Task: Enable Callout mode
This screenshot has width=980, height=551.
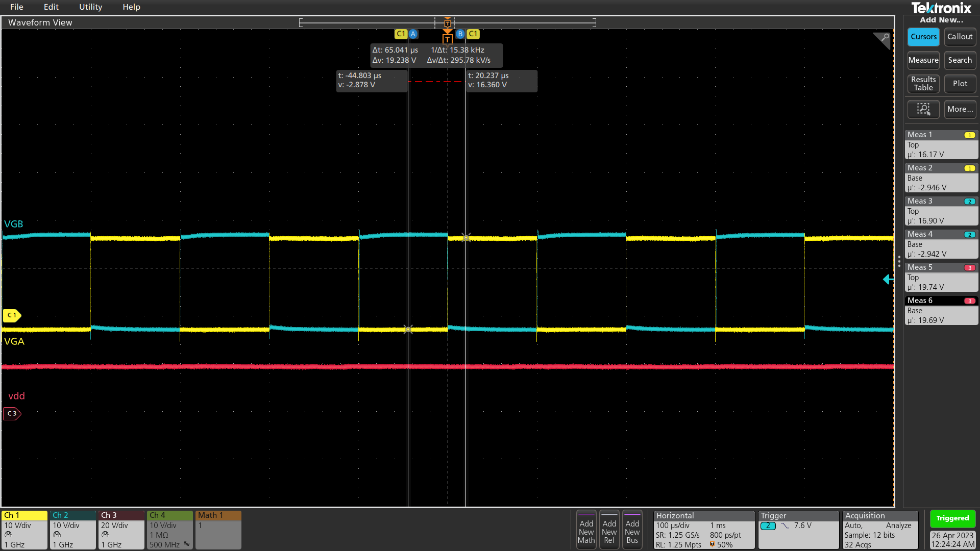Action: coord(960,37)
